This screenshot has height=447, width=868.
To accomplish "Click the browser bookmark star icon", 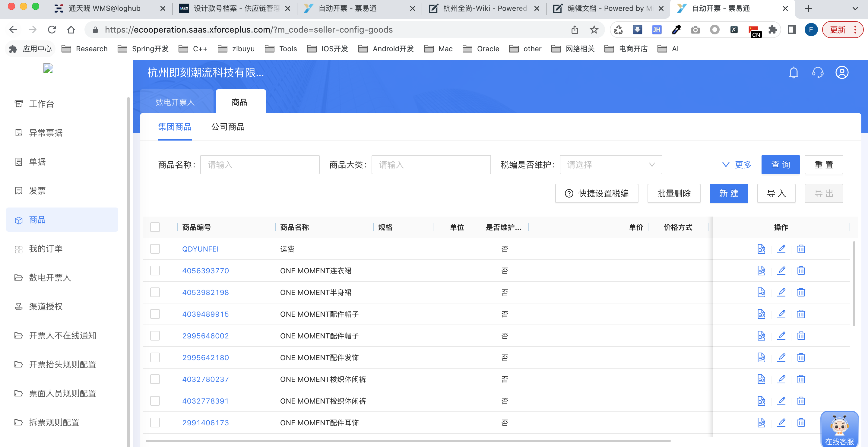I will click(x=594, y=30).
